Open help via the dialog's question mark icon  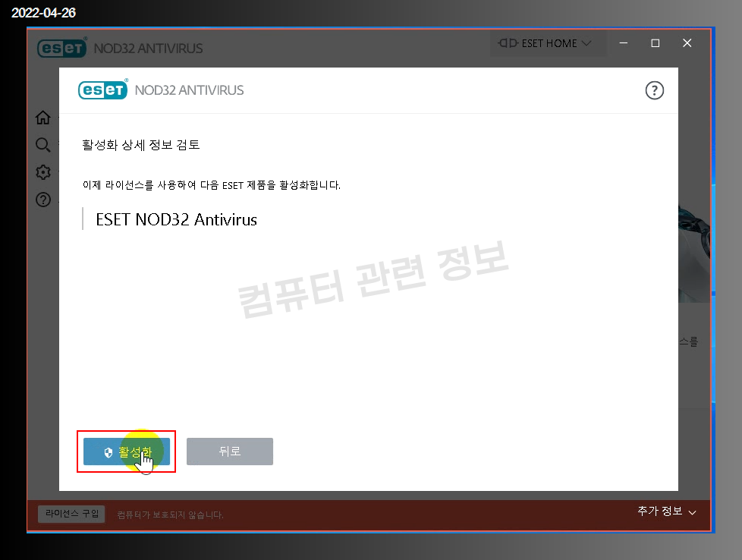[655, 90]
